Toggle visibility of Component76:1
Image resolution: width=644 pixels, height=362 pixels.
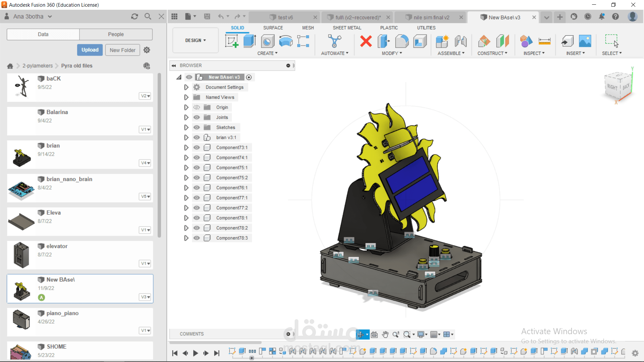197,188
